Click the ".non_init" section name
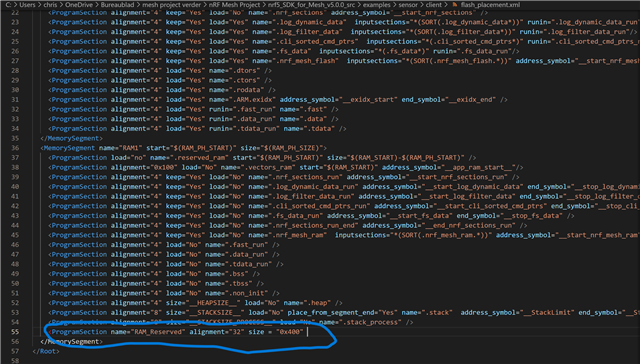The height and width of the screenshot is (364, 640). [x=248, y=293]
